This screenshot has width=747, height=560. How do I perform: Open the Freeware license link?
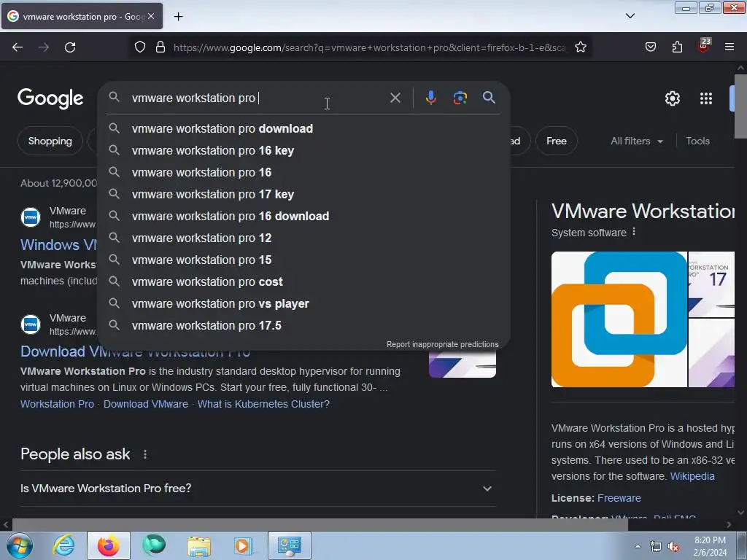(619, 498)
